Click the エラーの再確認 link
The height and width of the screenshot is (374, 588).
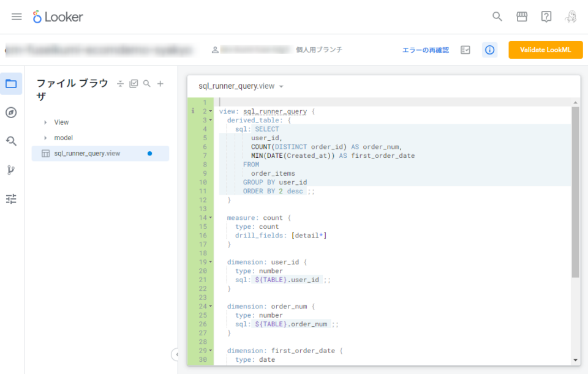pos(425,50)
